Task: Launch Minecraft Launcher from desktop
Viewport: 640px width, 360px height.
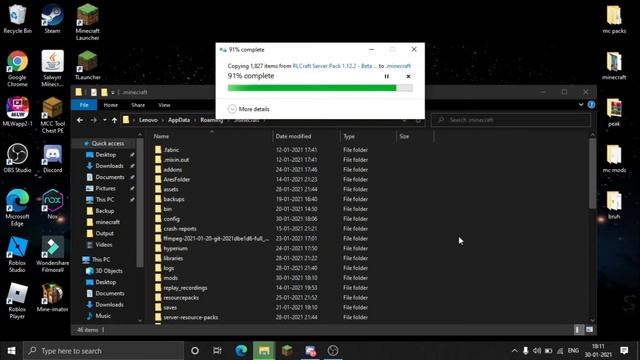Action: 87,22
